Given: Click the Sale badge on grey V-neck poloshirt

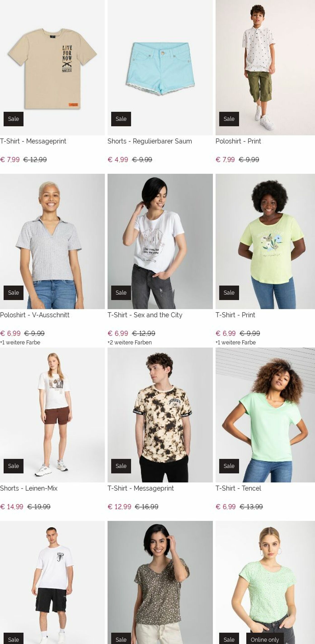Looking at the screenshot, I should [x=14, y=293].
